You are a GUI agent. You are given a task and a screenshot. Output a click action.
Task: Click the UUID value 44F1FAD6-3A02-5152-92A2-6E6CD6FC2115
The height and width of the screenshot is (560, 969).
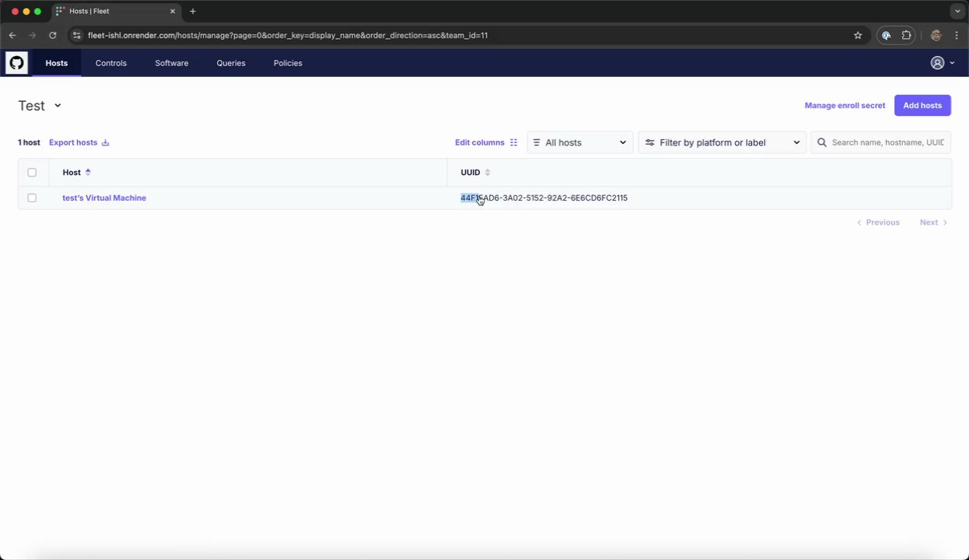[x=544, y=198]
